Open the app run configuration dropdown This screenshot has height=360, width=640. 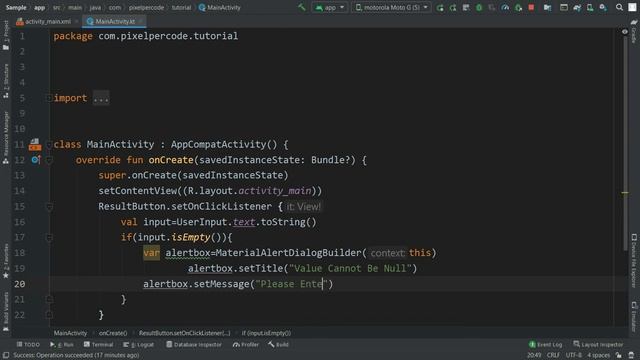pos(330,7)
